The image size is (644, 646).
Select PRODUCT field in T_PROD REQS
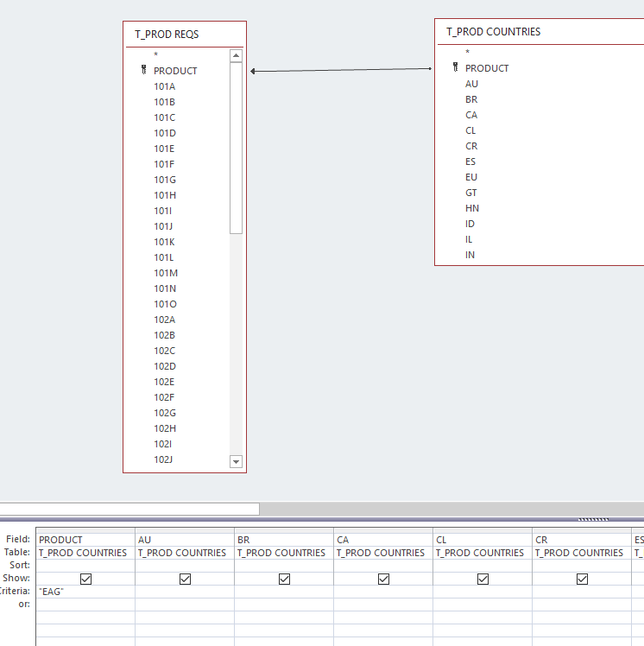coord(175,71)
